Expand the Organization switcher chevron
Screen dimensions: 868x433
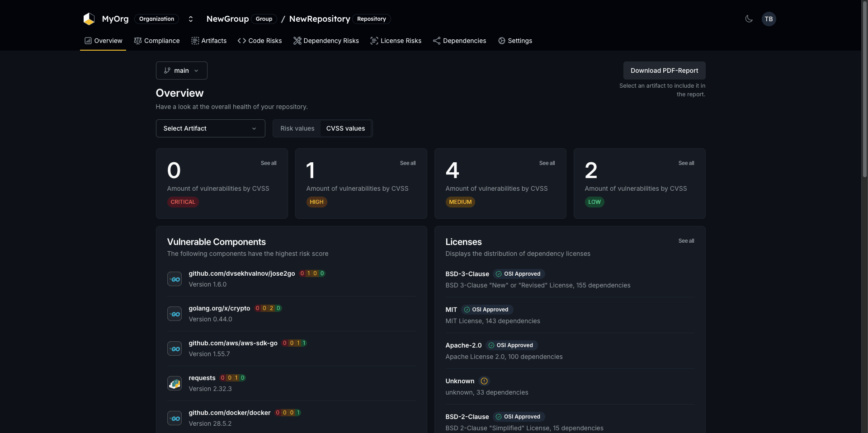point(191,19)
